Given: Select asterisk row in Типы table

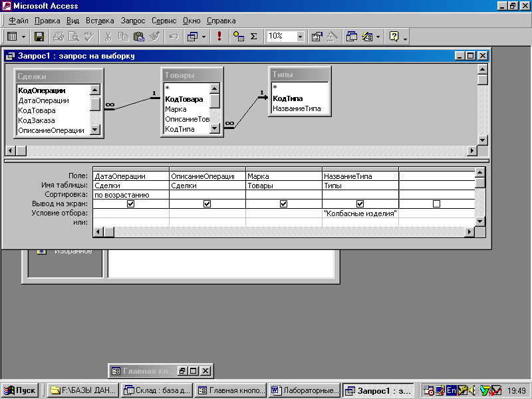Looking at the screenshot, I should pyautogui.click(x=300, y=87).
